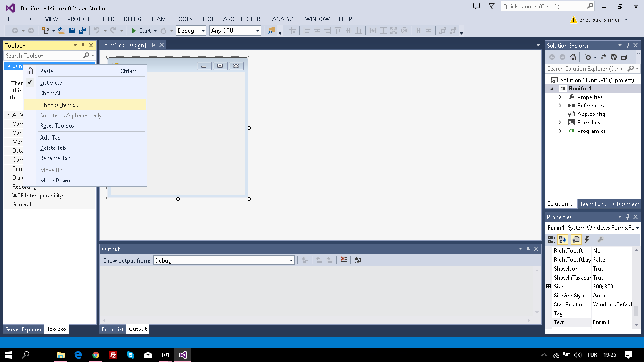The height and width of the screenshot is (362, 644).
Task: Click the New Project toolbar icon
Action: click(46, 31)
